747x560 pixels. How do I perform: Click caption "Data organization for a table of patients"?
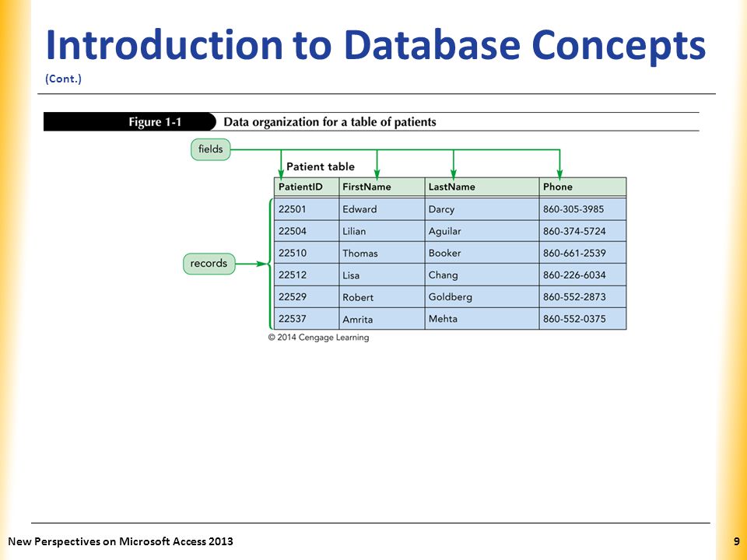coord(330,122)
